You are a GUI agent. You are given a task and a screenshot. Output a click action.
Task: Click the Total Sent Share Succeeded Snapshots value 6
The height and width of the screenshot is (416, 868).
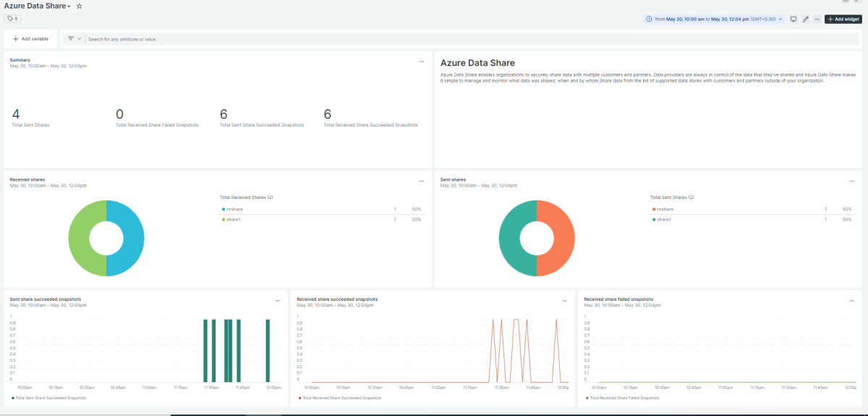click(224, 114)
